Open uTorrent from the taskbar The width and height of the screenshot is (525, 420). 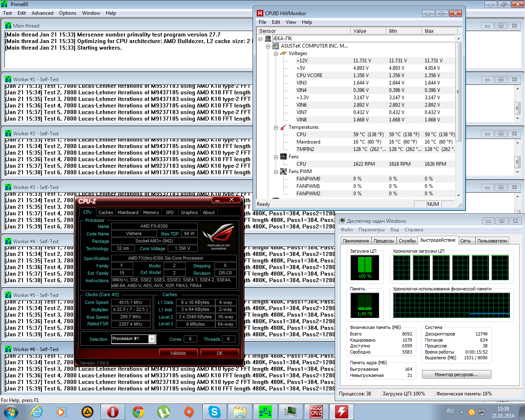pos(164,411)
